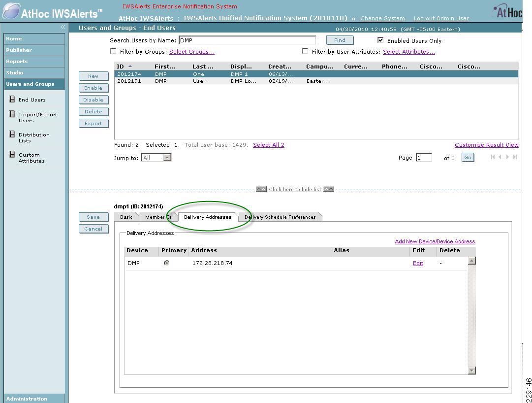Go to last page navigation icon

tap(515, 157)
